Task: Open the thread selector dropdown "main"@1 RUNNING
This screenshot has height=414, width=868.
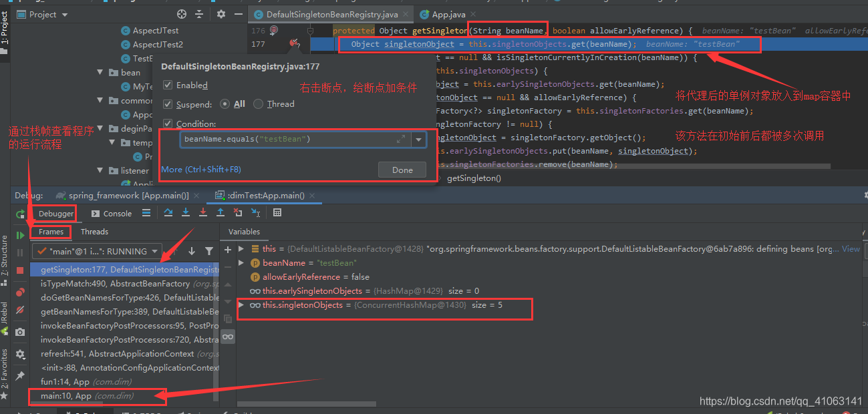Action: pos(97,251)
